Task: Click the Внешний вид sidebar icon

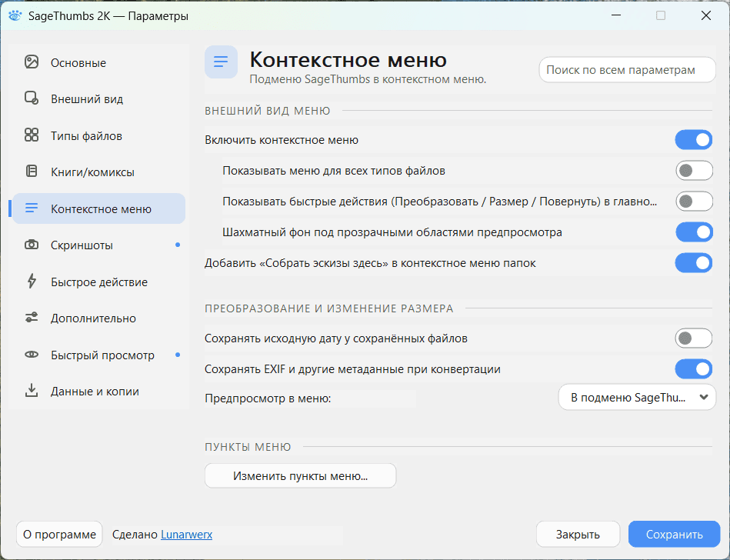Action: [x=32, y=98]
